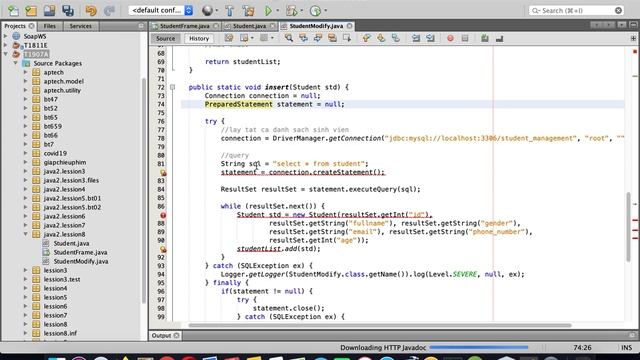Open the Student.java editor tab

click(249, 26)
